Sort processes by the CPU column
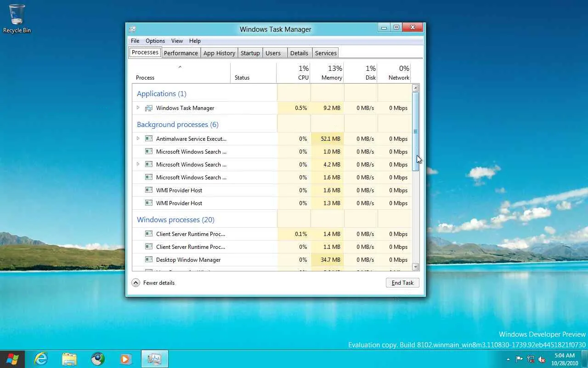 coord(293,73)
